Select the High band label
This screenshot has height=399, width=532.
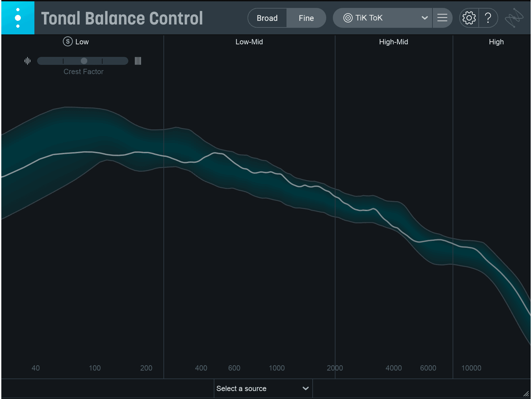point(496,42)
